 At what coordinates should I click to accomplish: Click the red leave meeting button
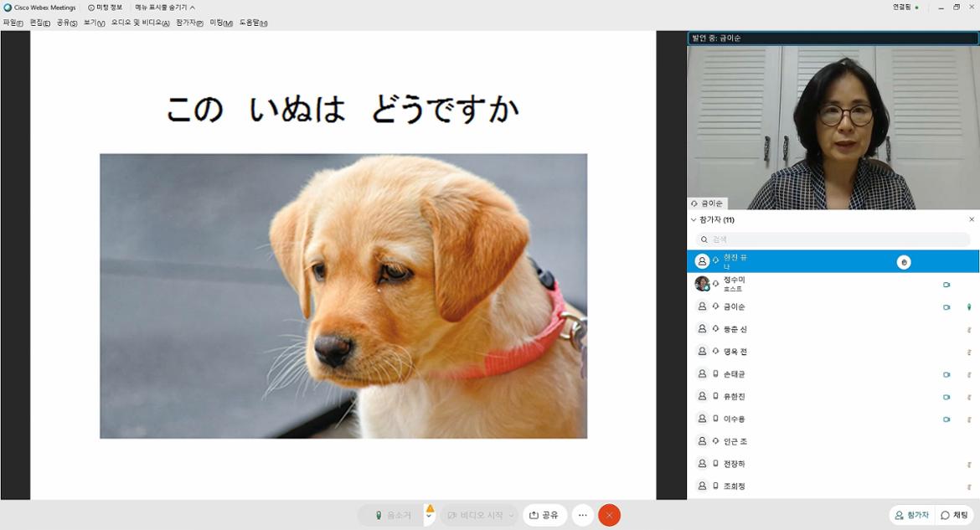coord(609,516)
